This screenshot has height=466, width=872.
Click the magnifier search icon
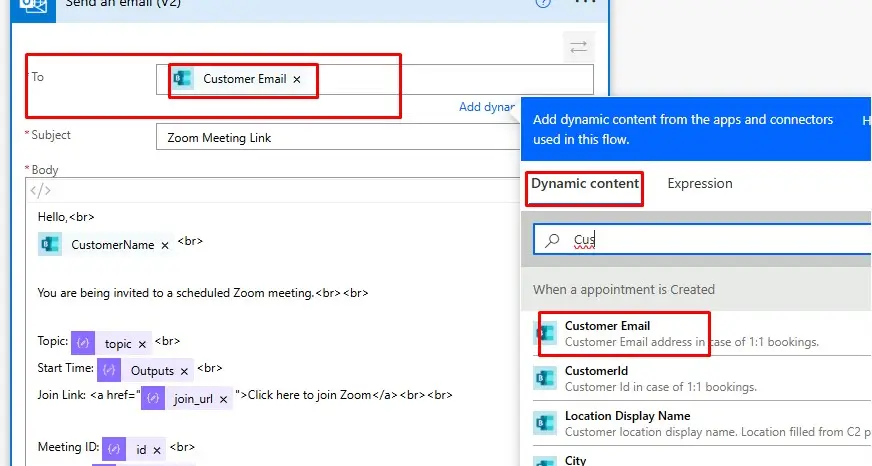552,240
